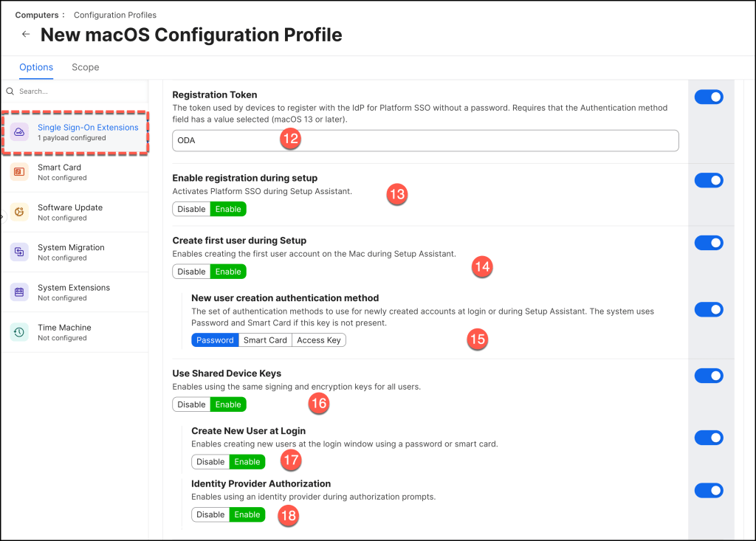Viewport: 756px width, 541px height.
Task: Click the Single Sign-On Extensions cloud icon
Action: 20,132
